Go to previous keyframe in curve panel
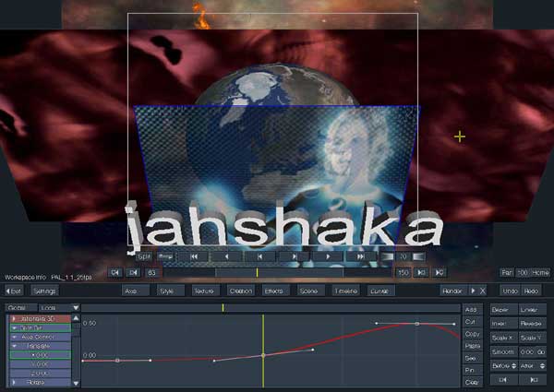This screenshot has width=554, height=392. pyautogui.click(x=503, y=380)
